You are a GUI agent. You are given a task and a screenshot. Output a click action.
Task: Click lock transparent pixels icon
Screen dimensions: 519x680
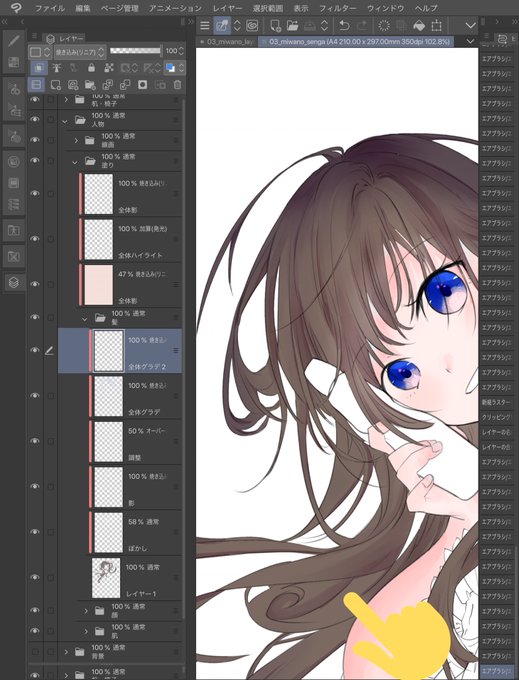(109, 68)
